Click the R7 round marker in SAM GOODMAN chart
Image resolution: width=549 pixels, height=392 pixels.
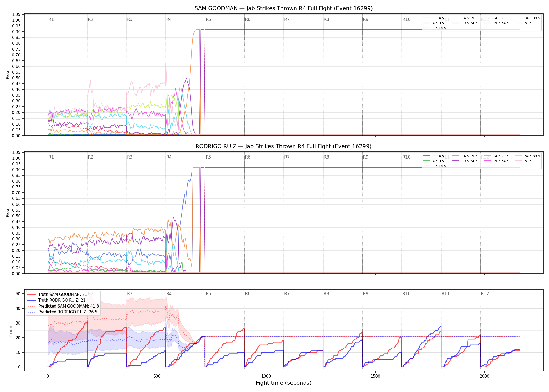click(x=287, y=19)
